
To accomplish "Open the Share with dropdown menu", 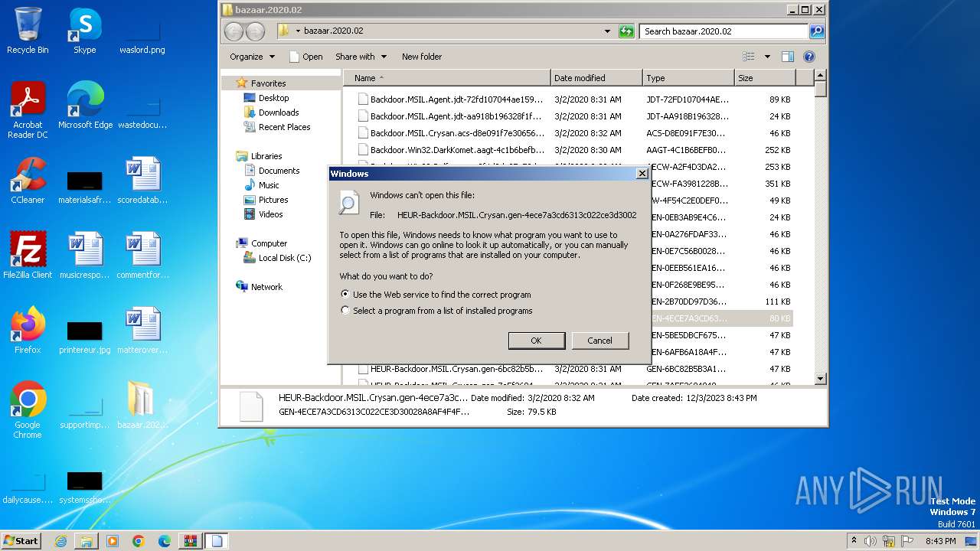I will (361, 57).
